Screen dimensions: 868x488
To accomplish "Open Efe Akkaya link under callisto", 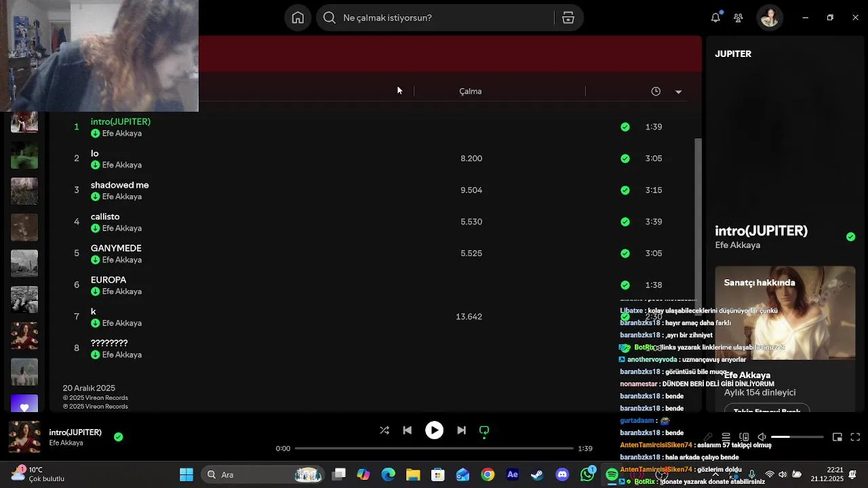I will 122,228.
